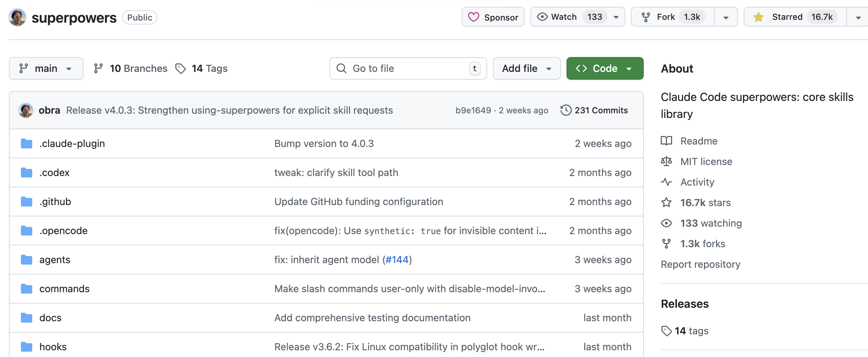The image size is (868, 357).
Task: Open the commit history clock icon
Action: coord(566,110)
